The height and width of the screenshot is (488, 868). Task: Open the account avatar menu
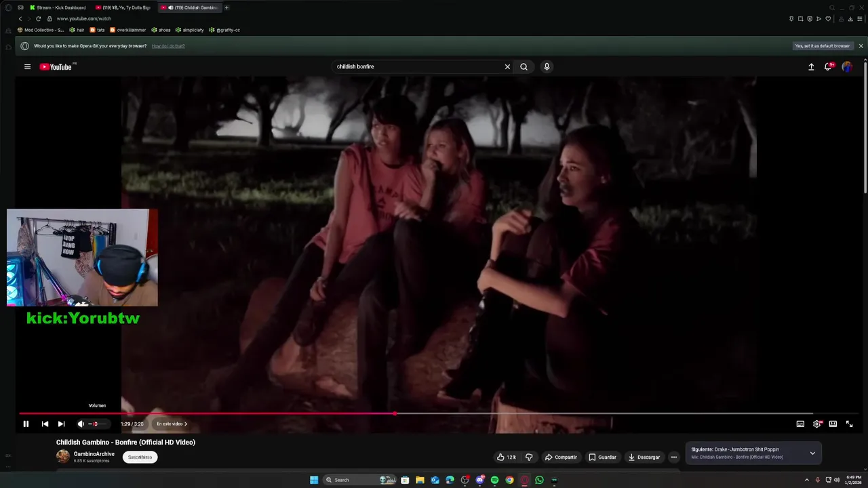click(847, 66)
